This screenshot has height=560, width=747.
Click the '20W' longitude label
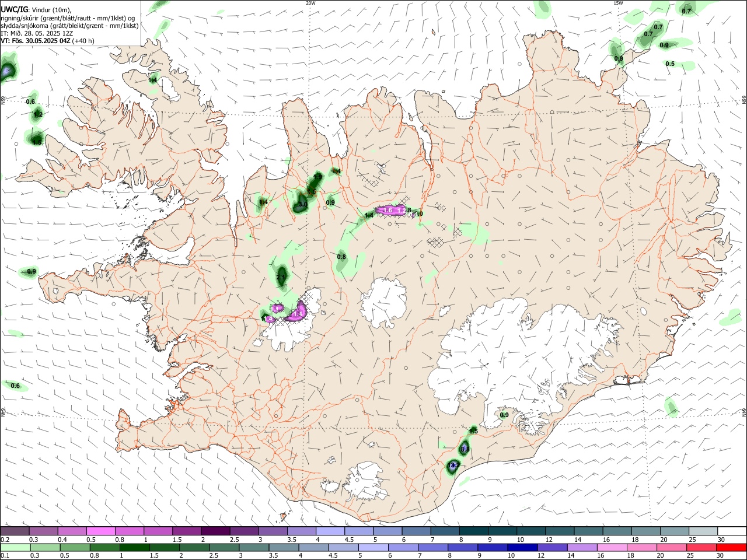pos(310,3)
